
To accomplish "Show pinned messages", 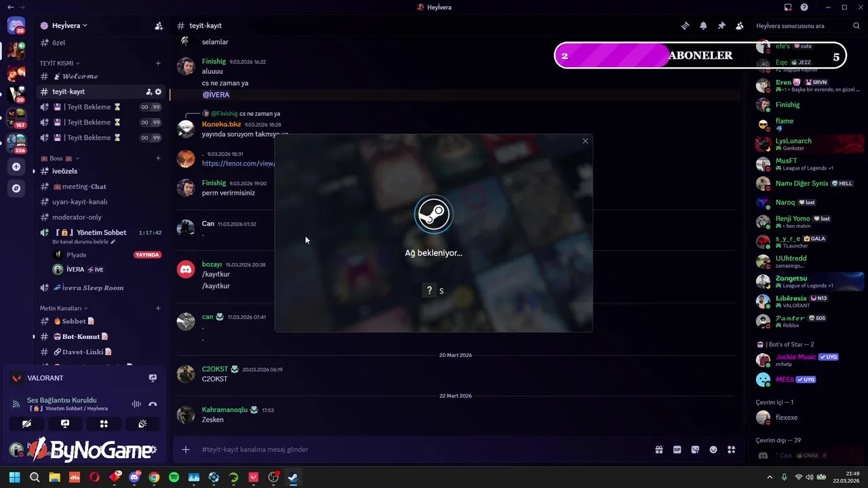I will [722, 26].
